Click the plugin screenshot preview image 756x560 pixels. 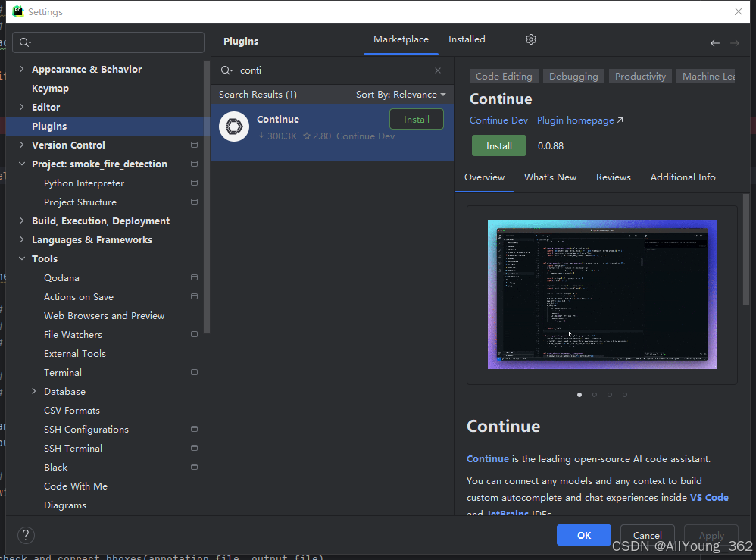601,294
